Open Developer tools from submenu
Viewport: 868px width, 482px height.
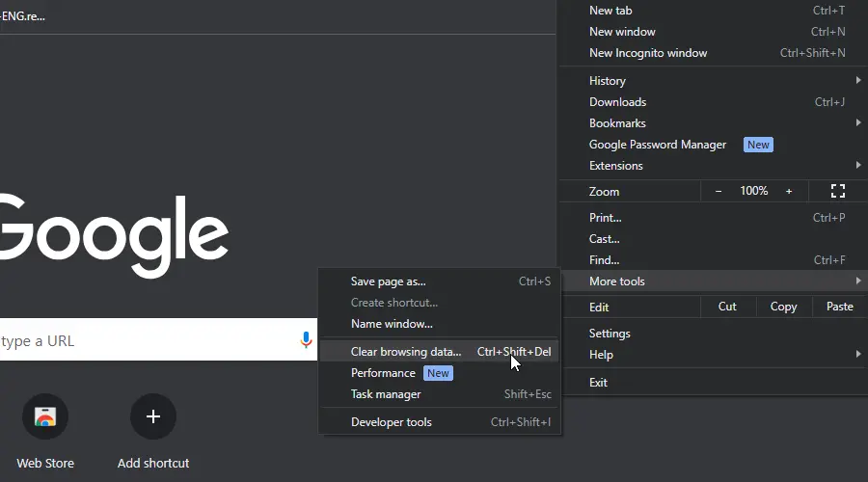coord(440,421)
